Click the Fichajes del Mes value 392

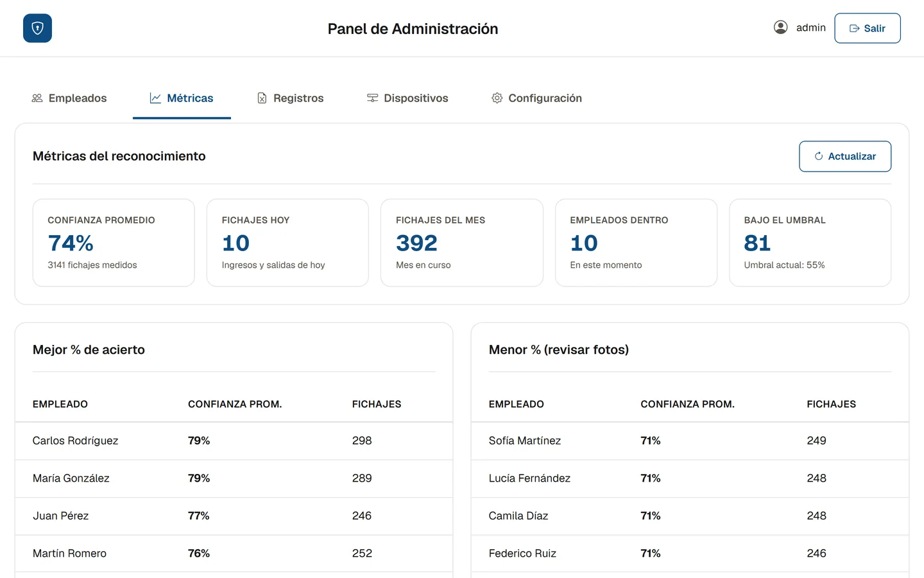[x=416, y=243]
